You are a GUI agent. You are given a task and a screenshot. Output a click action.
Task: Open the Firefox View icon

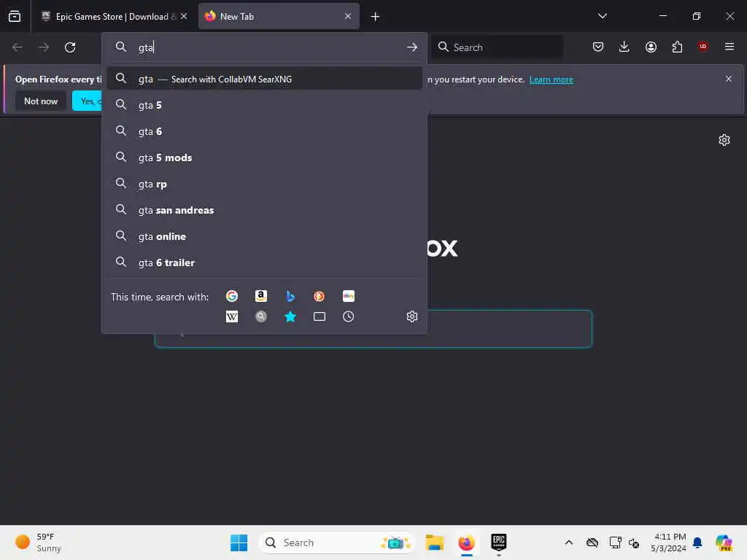click(15, 16)
